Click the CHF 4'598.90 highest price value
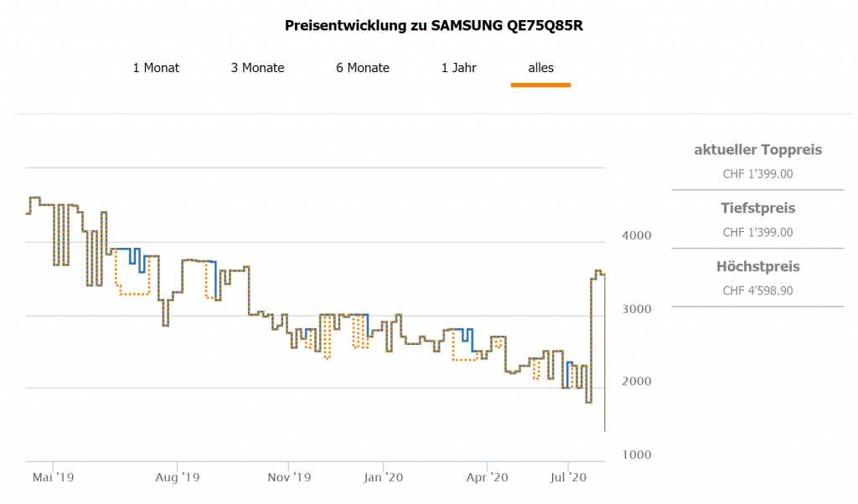Screen dimensions: 858x504 [757, 291]
